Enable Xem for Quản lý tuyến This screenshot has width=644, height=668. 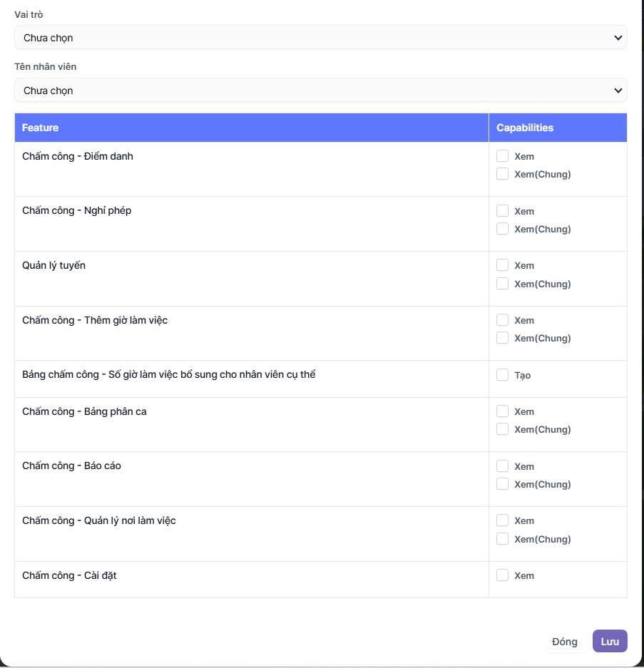point(503,265)
